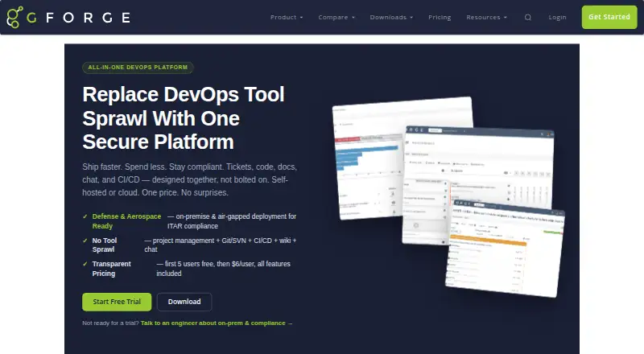Click the Download button
Screen dimensions: 644x354
[184, 302]
